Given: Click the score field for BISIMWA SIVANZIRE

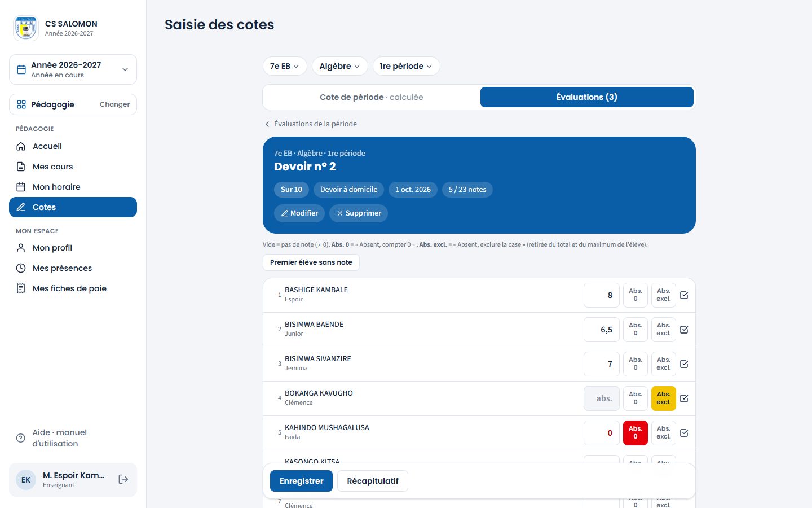Looking at the screenshot, I should point(602,364).
